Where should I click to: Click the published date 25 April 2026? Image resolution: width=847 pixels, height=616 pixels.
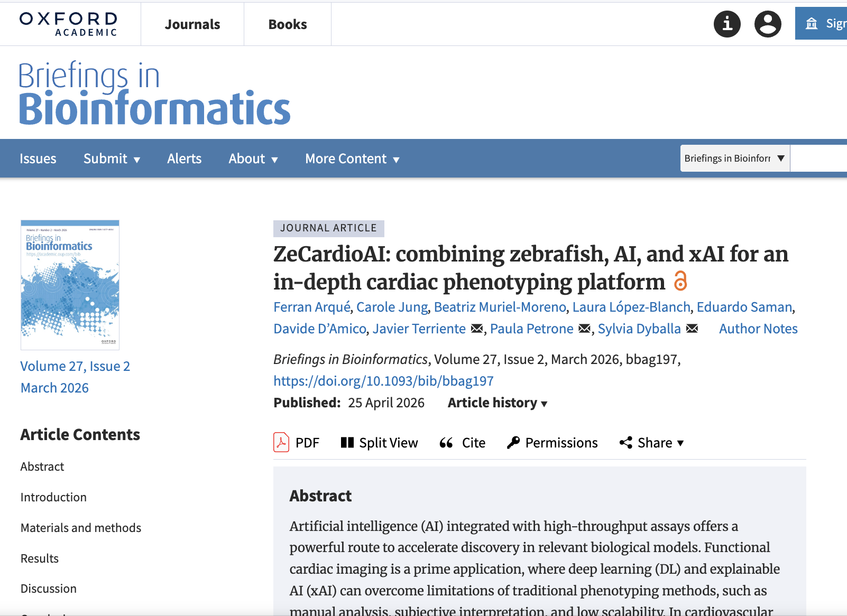tap(386, 403)
